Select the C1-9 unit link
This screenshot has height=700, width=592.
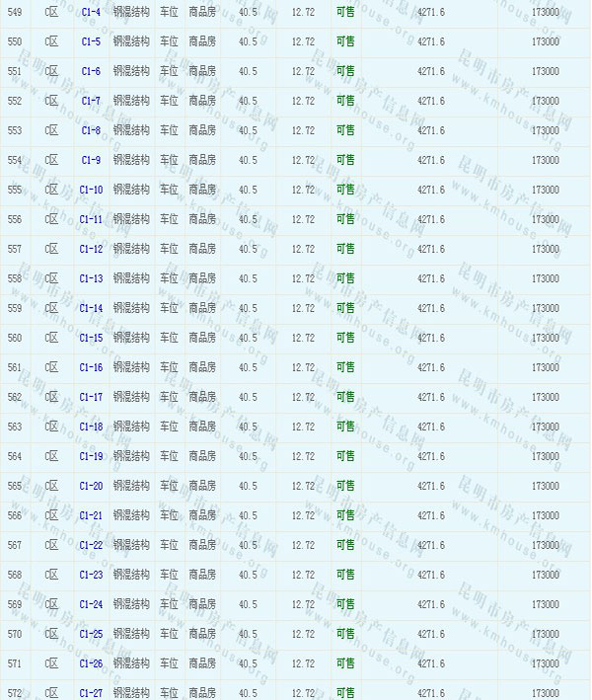click(x=91, y=160)
